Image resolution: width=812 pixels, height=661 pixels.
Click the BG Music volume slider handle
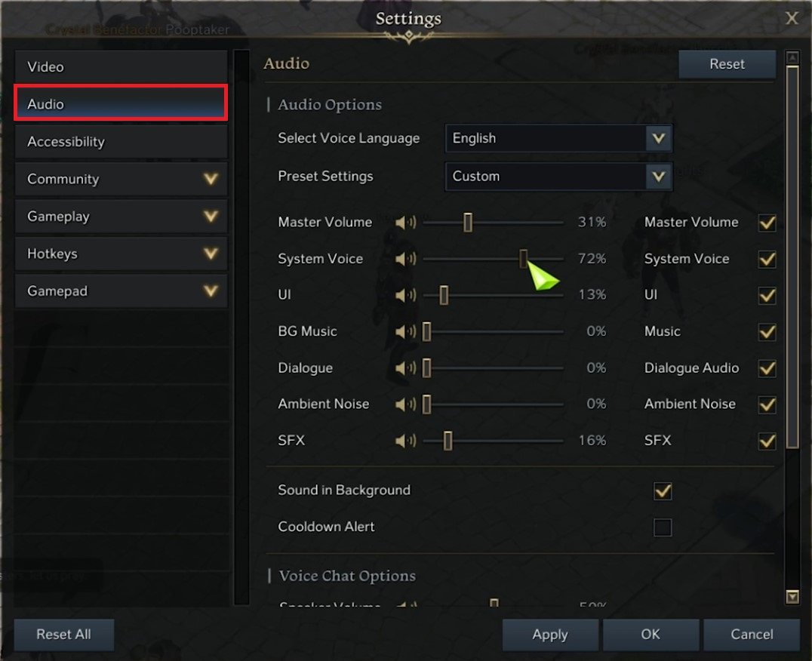(426, 331)
